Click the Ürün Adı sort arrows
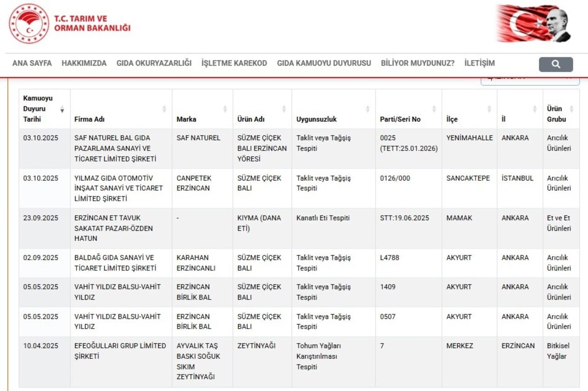The image size is (588, 391). [284, 109]
